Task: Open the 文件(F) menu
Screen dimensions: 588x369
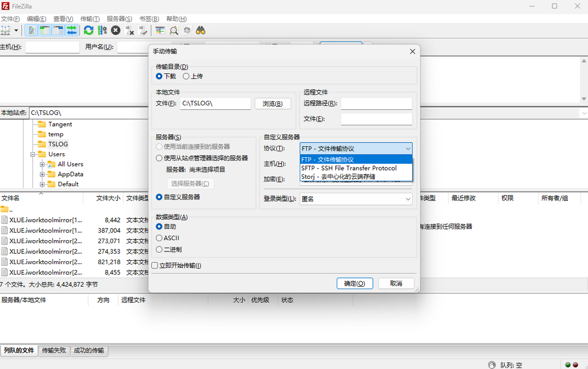Action: tap(10, 19)
